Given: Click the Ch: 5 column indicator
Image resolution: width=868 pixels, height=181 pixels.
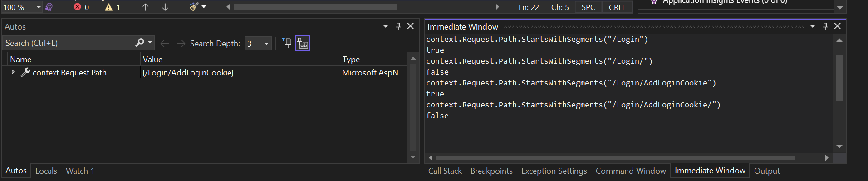Looking at the screenshot, I should pyautogui.click(x=560, y=7).
